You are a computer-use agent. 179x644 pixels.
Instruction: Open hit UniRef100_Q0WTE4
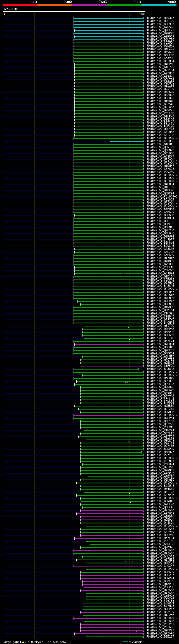coord(161,80)
